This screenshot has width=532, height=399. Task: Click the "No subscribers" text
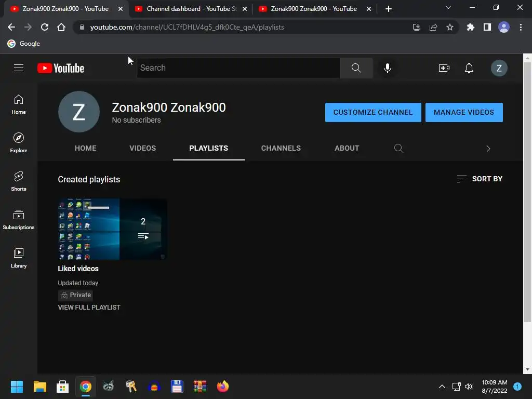[137, 120]
